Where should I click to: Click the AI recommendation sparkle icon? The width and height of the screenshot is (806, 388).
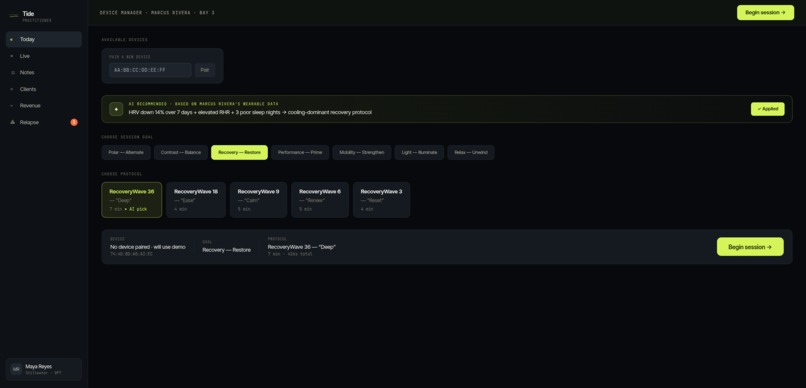116,109
